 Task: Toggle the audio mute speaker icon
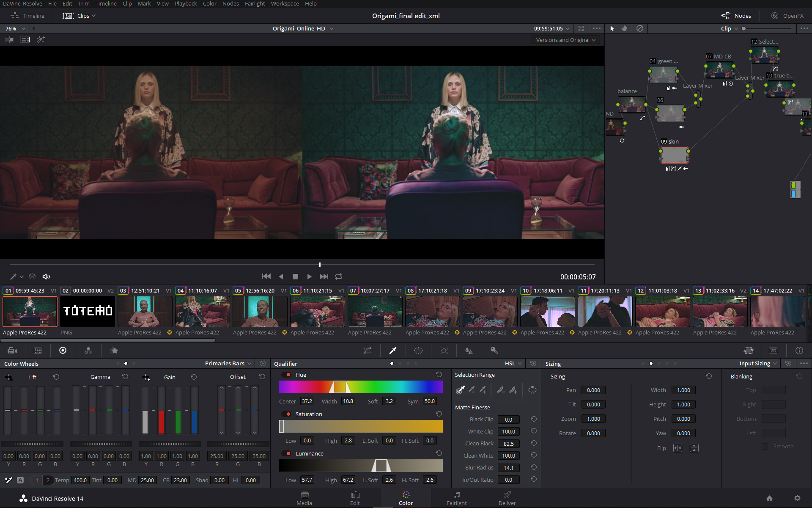click(x=46, y=276)
